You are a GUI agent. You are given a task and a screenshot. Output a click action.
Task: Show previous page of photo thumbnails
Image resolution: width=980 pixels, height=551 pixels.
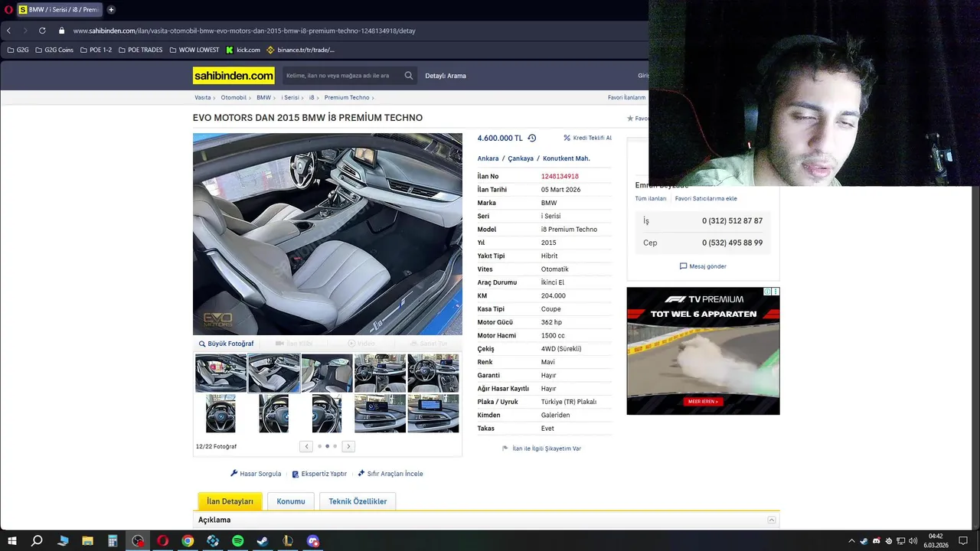tap(306, 446)
